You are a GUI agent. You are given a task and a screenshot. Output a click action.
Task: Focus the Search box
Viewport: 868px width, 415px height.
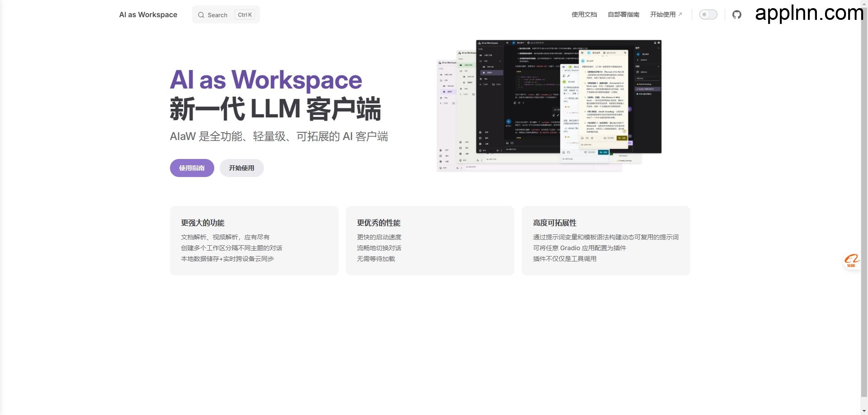point(226,14)
